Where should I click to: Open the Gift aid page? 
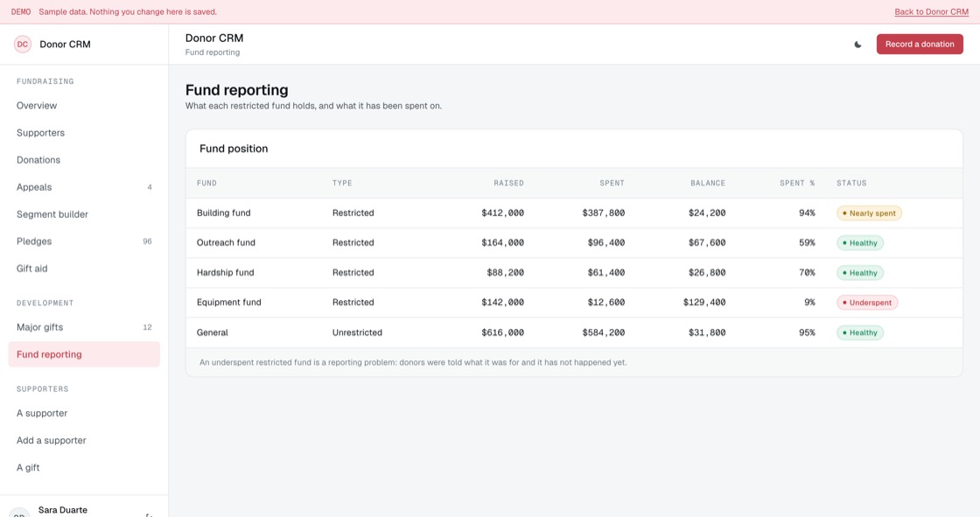tap(84, 269)
